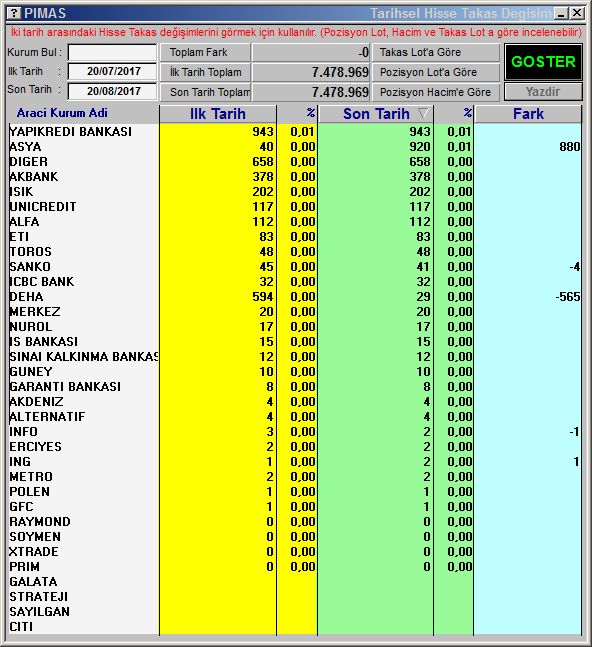Sort by Ilk Tarih column header
Viewport: 592px width, 647px height.
click(217, 114)
